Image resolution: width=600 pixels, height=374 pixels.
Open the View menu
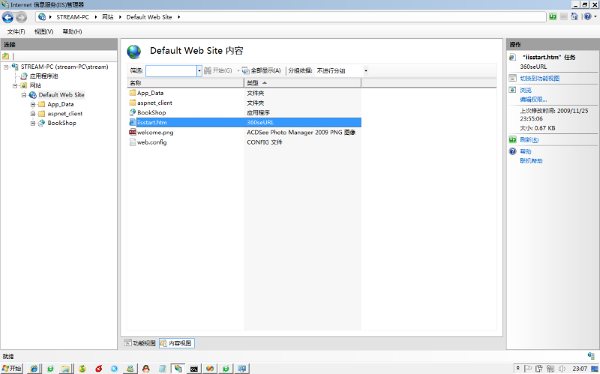coord(44,31)
